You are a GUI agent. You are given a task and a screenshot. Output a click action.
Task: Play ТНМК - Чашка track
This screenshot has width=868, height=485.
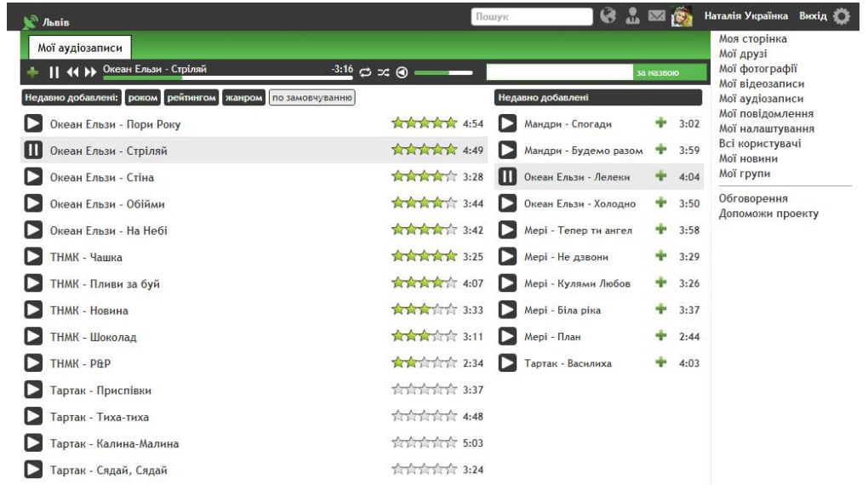click(x=33, y=256)
